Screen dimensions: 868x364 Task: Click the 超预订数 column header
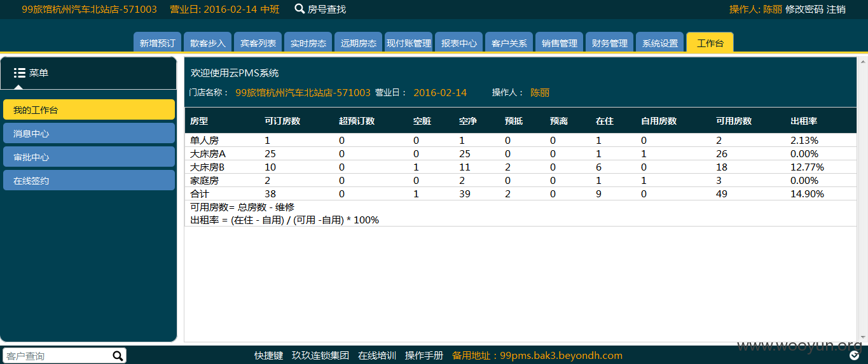pyautogui.click(x=357, y=120)
